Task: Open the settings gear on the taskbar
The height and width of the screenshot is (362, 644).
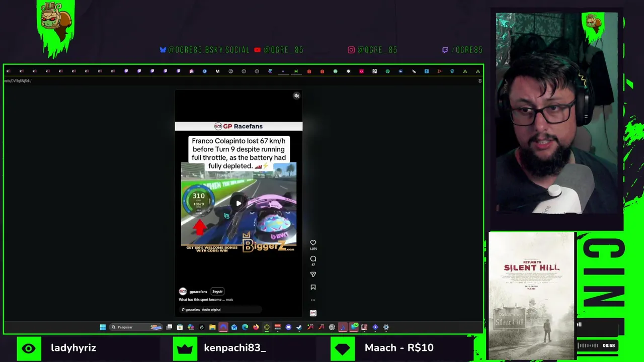Action: pos(386,327)
